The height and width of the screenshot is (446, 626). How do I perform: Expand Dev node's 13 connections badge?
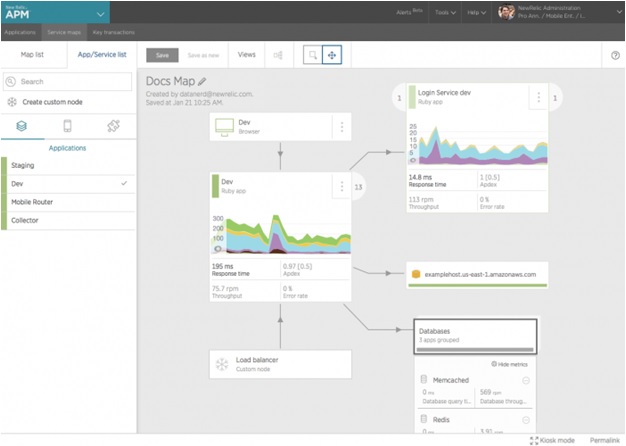(359, 187)
